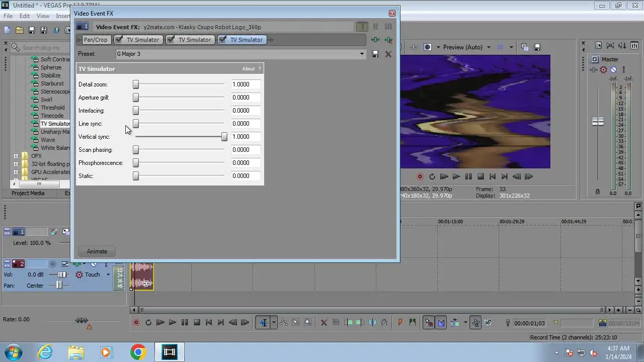Open the File menu
This screenshot has width=644, height=362.
point(8,16)
